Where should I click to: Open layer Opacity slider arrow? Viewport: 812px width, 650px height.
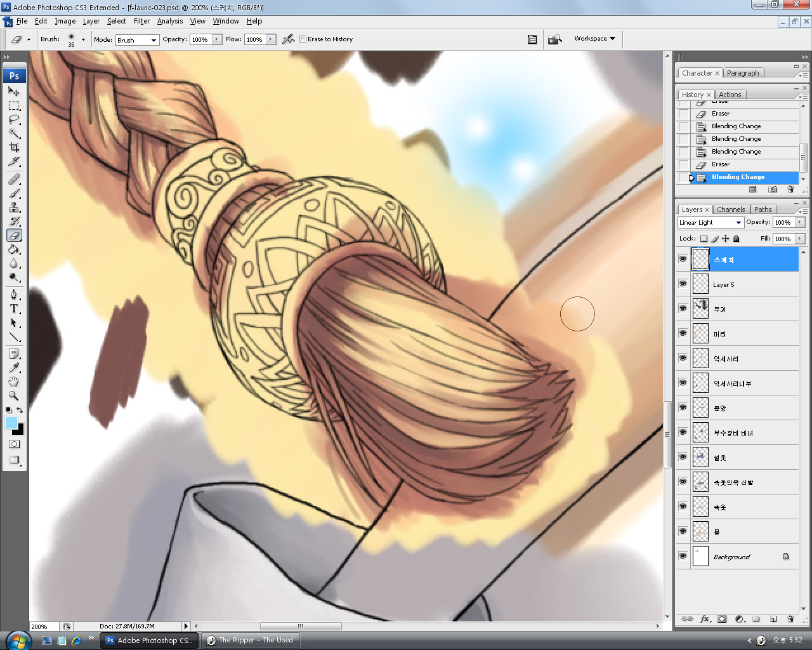click(x=799, y=222)
